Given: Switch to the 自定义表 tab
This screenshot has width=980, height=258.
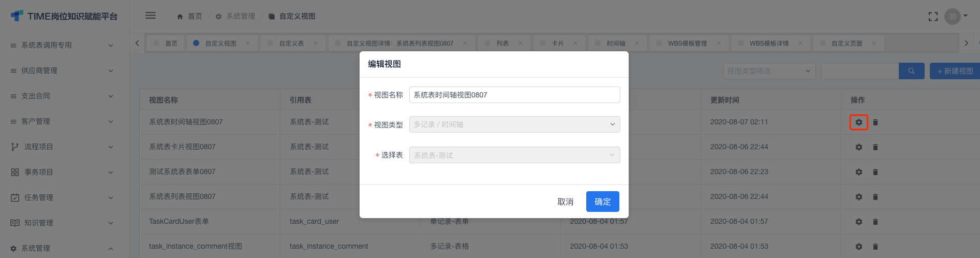Looking at the screenshot, I should [x=292, y=43].
